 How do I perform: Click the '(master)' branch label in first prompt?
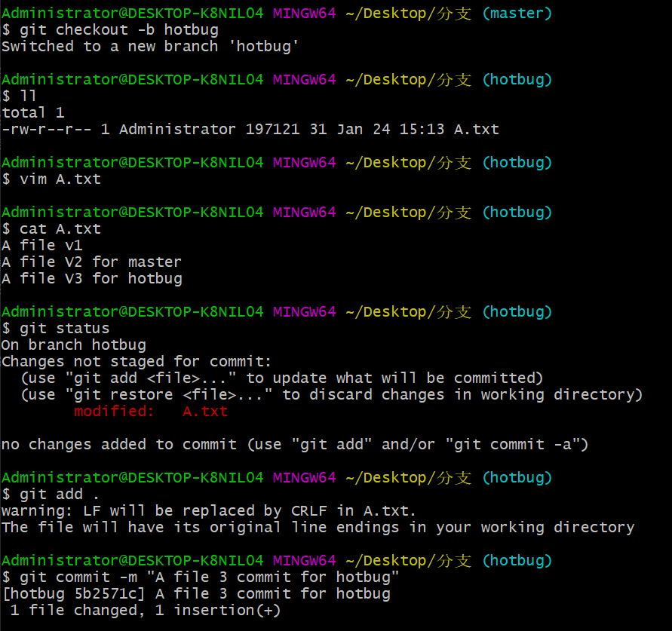point(517,14)
